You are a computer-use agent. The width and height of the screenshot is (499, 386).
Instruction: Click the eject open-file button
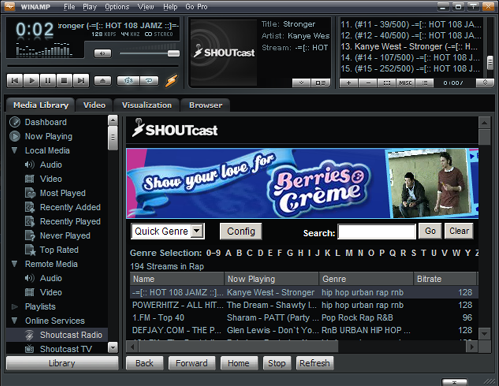click(x=103, y=81)
